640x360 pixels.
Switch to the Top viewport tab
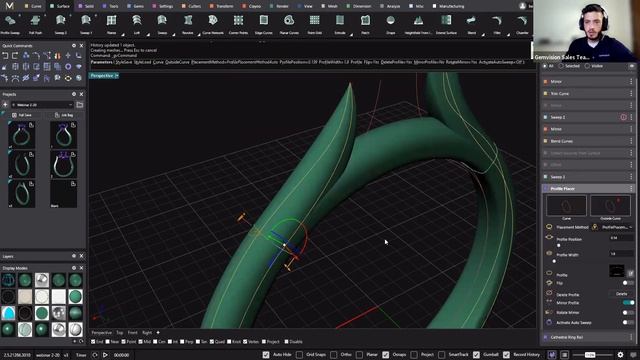tap(120, 333)
